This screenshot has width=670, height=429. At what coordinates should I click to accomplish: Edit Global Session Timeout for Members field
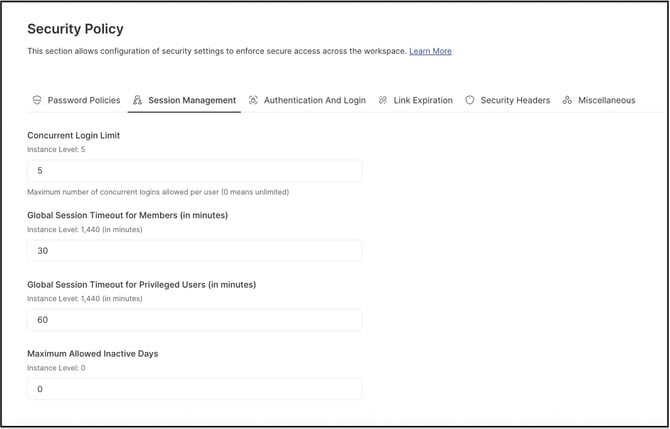tap(194, 251)
